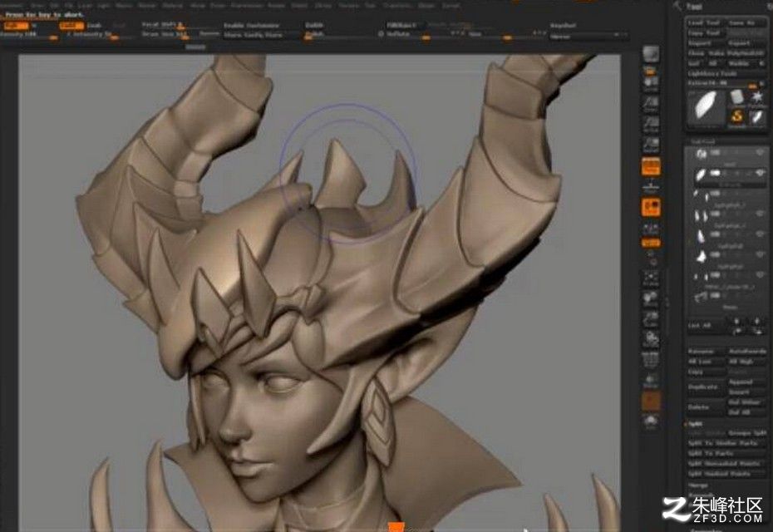Click the PolyF polyframe icon
This screenshot has height=532, width=773.
(x=651, y=361)
